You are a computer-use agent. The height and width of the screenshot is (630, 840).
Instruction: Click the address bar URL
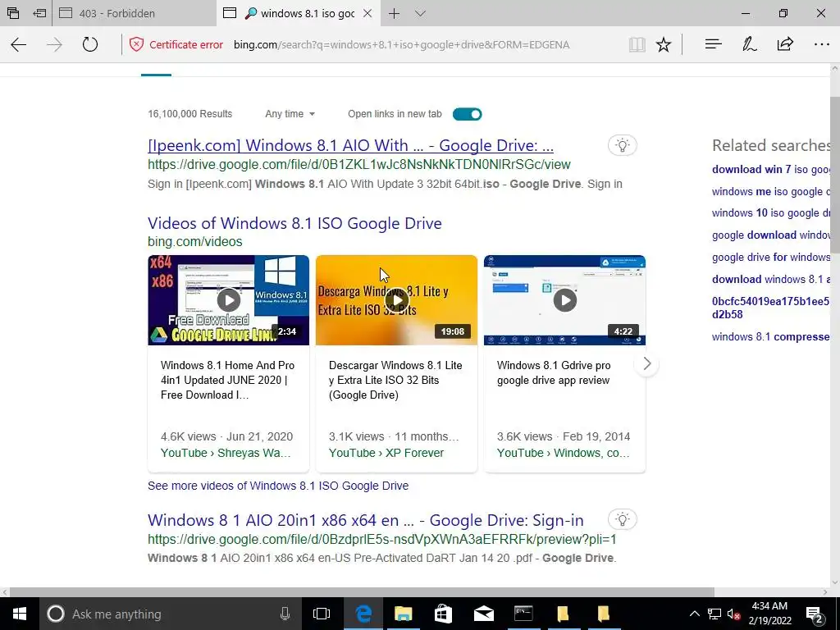click(x=401, y=44)
